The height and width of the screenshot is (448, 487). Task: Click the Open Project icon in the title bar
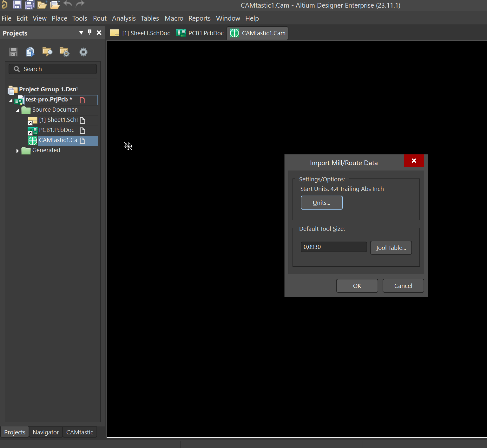(x=55, y=4)
